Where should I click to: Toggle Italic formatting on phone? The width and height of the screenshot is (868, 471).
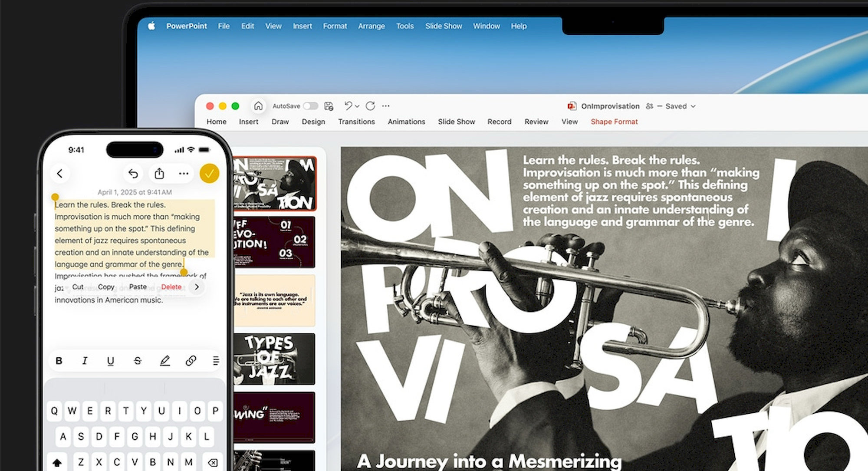click(85, 361)
